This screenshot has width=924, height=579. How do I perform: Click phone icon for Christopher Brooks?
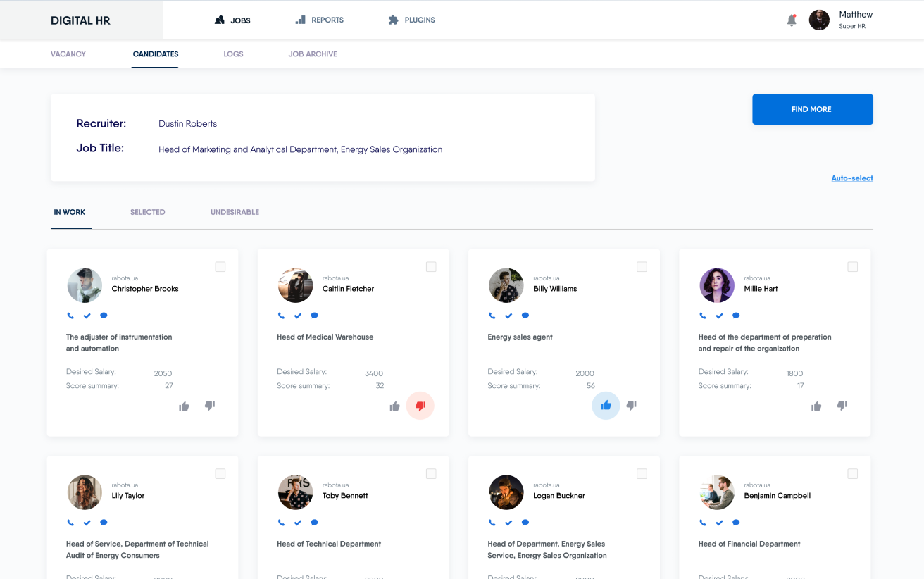click(70, 316)
